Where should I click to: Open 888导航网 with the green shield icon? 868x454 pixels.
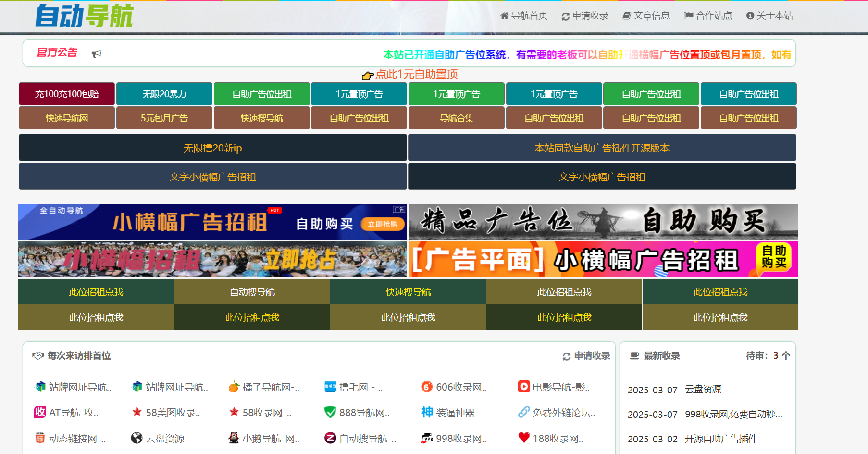(x=357, y=412)
